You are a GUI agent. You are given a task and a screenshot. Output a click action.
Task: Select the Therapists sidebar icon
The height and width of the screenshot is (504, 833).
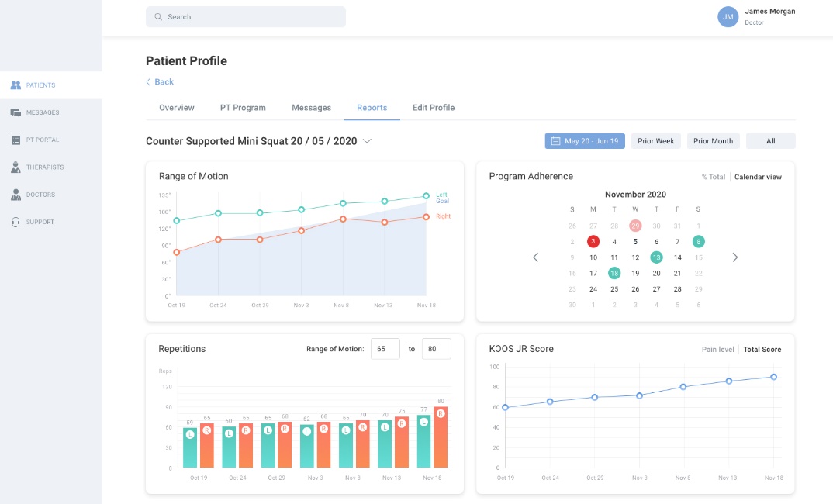pos(16,167)
